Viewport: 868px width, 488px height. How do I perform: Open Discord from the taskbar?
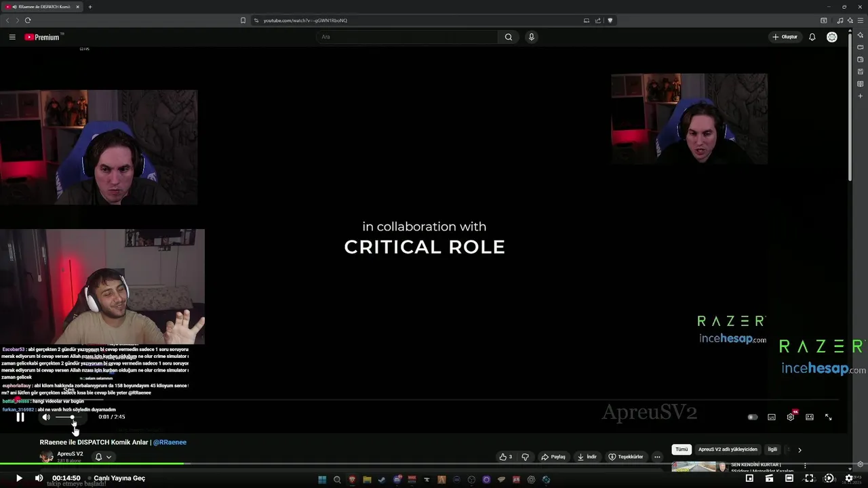click(397, 480)
